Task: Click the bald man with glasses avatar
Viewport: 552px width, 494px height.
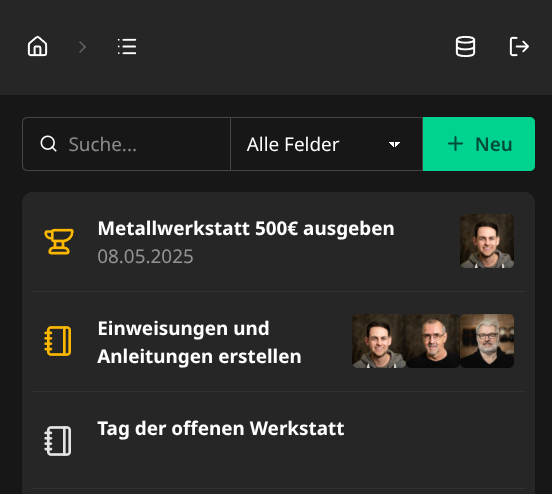Action: (433, 341)
